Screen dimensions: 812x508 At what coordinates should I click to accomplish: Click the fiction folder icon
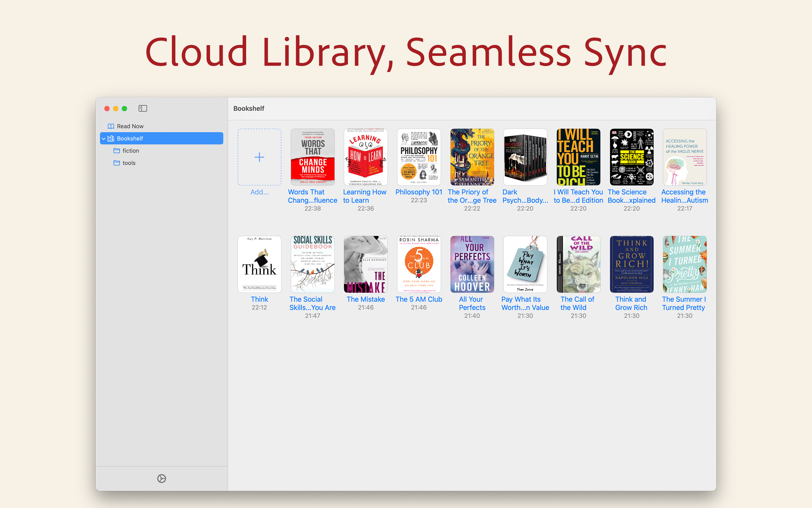point(116,150)
